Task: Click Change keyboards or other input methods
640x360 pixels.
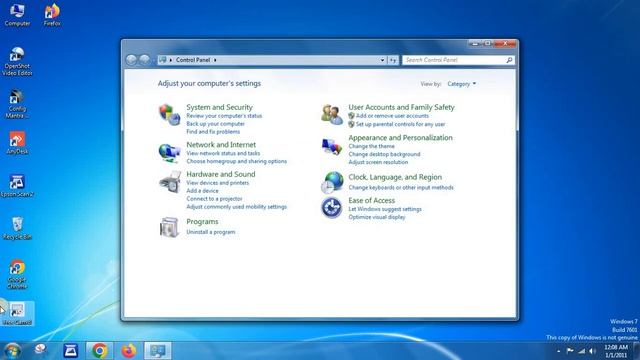Action: point(401,188)
